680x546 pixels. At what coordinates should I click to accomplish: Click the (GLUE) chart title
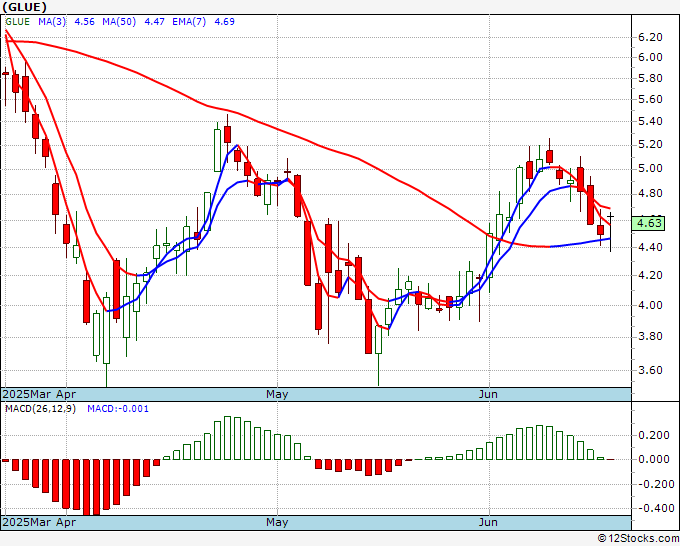pyautogui.click(x=24, y=7)
